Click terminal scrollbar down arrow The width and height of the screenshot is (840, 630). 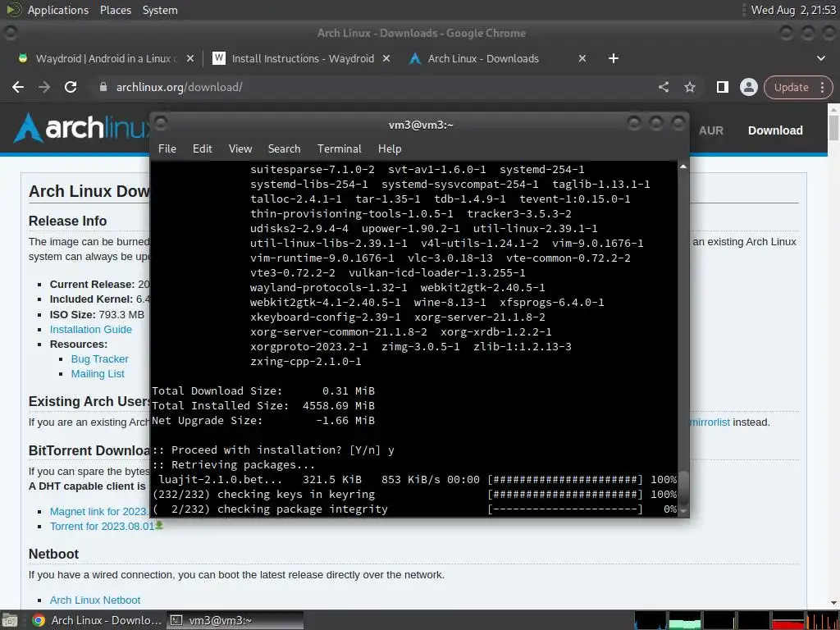coord(683,511)
